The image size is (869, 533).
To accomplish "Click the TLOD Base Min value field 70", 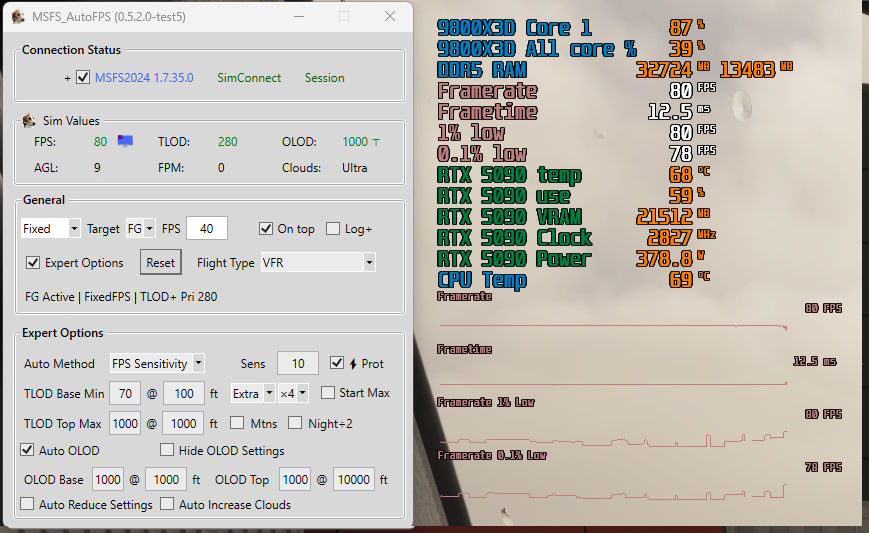I will click(x=125, y=393).
